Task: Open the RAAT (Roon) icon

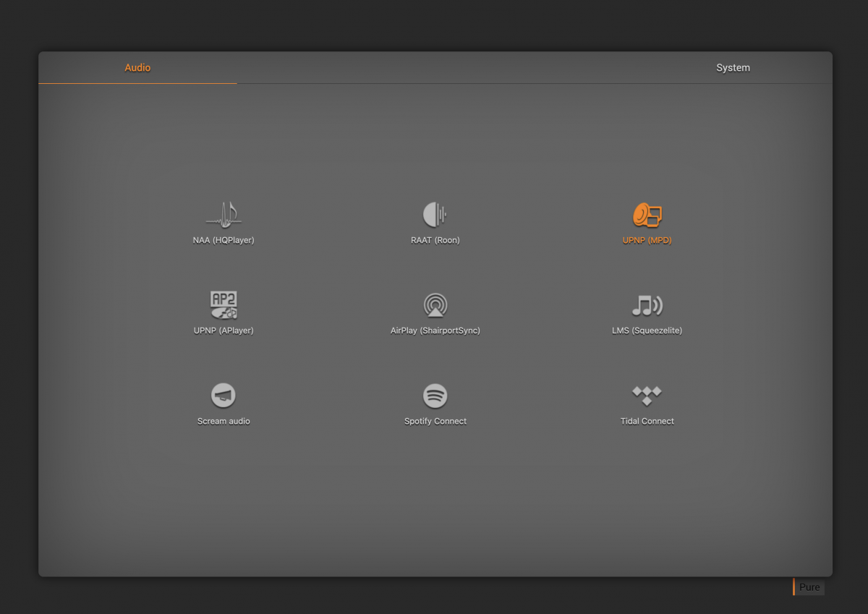Action: tap(435, 215)
